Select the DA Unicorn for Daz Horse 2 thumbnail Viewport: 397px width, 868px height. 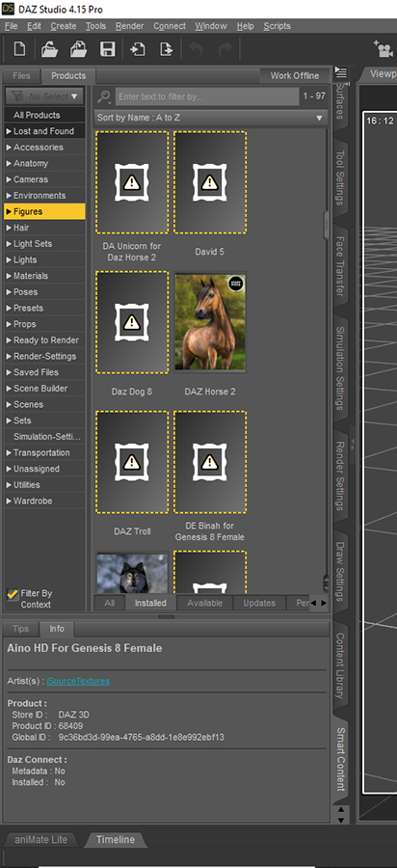click(132, 182)
